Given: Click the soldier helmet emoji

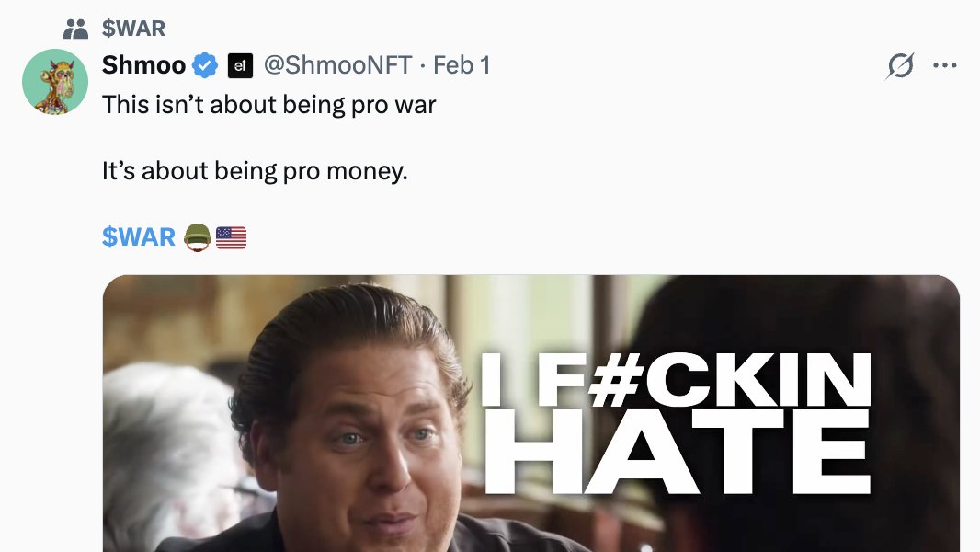Looking at the screenshot, I should coord(198,237).
